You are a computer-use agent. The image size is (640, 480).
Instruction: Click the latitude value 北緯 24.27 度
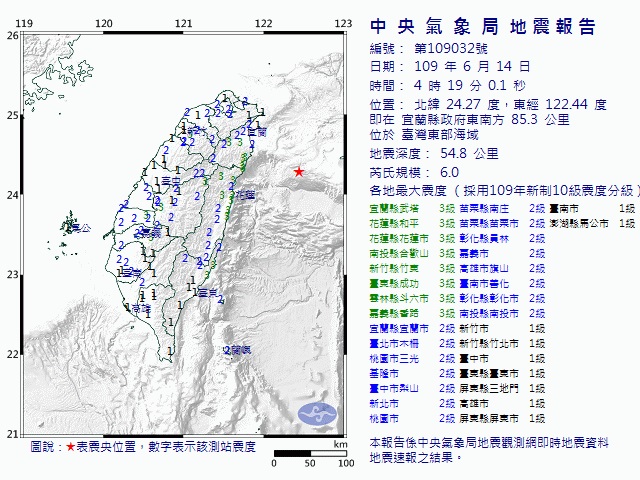(x=456, y=104)
